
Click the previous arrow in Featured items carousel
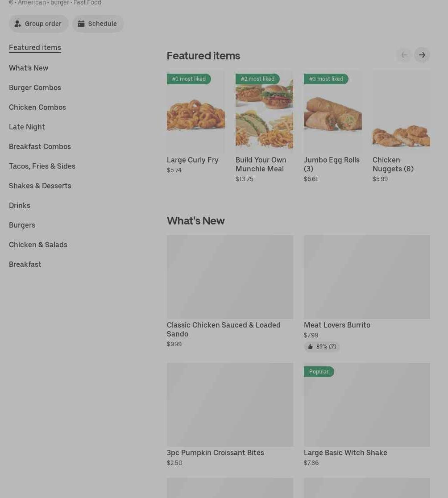404,55
